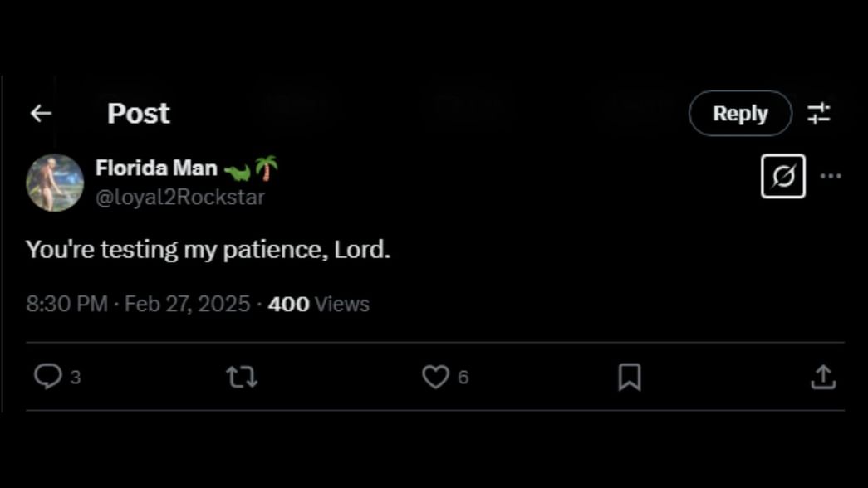Viewport: 868px width, 488px height.
Task: Click the profile avatar picture
Action: tap(55, 183)
